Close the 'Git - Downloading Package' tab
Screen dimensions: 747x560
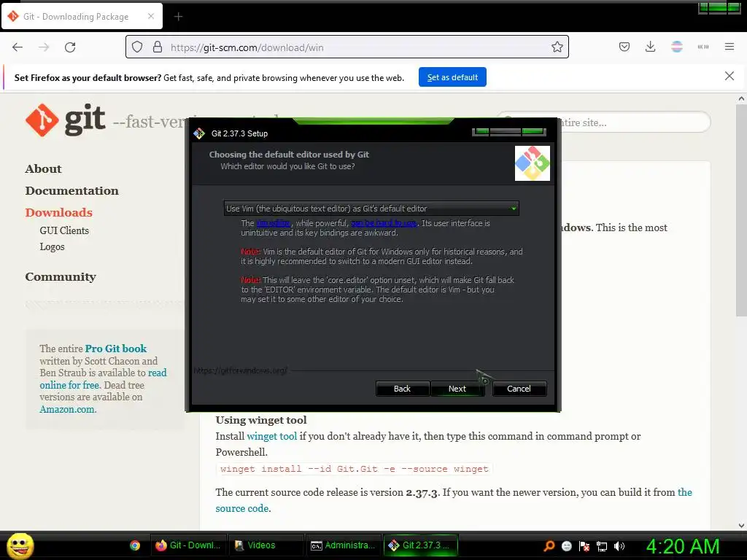150,16
